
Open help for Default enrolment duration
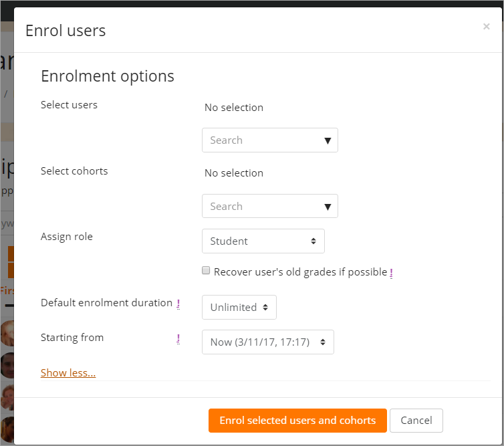pos(178,304)
